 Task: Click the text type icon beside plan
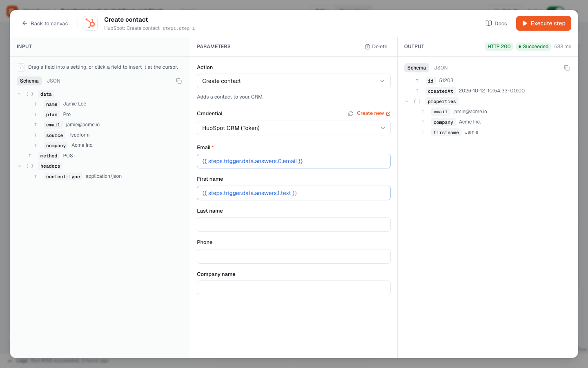point(36,114)
